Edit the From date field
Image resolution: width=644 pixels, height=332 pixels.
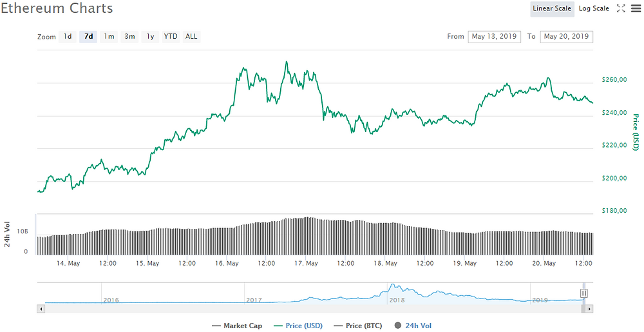pos(494,37)
